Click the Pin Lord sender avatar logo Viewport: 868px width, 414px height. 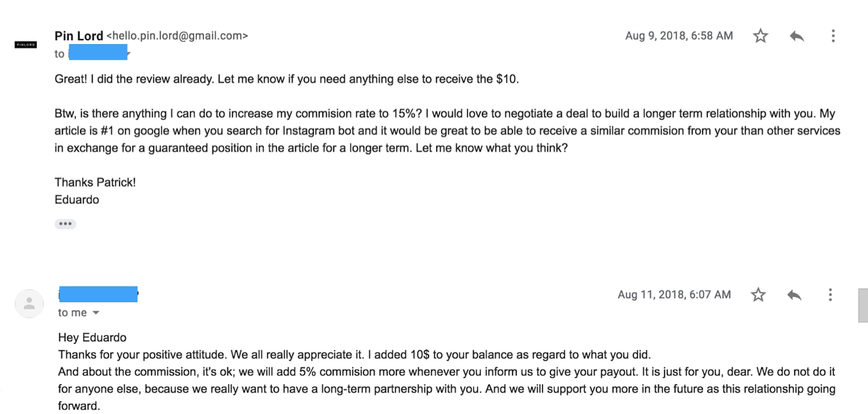click(x=26, y=45)
